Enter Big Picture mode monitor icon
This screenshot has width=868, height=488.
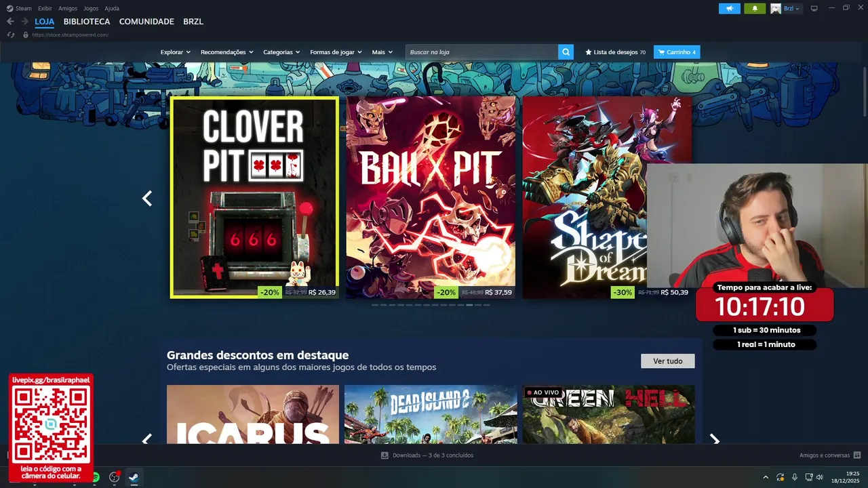click(x=814, y=8)
